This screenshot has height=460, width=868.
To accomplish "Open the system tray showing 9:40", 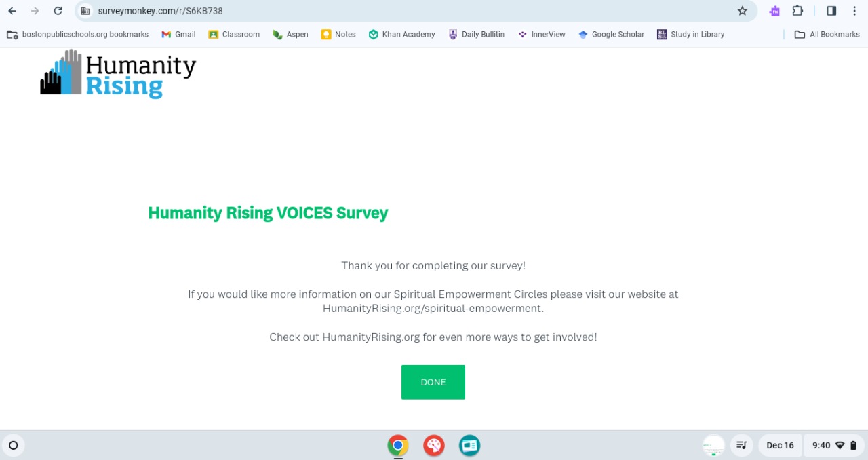I will (x=833, y=446).
